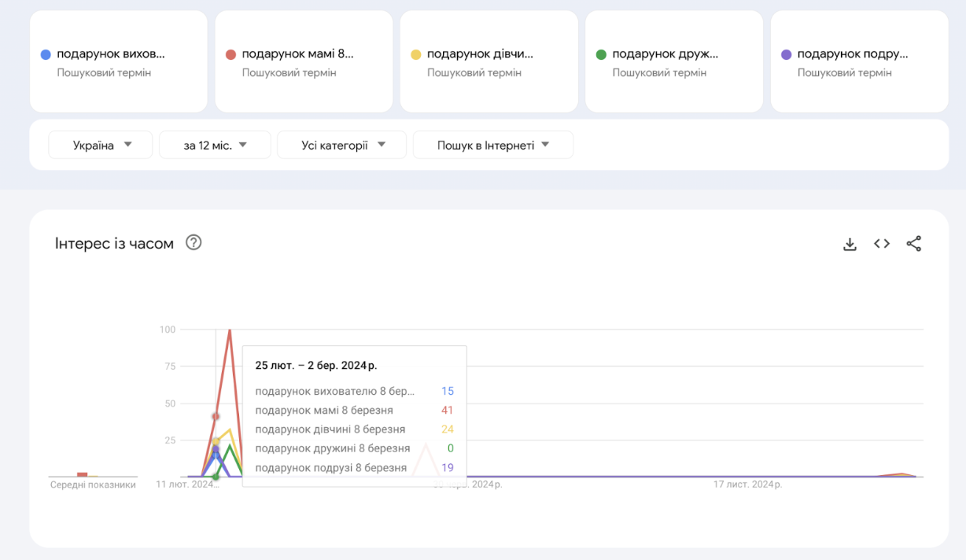Expand the за 12 міс. time range
This screenshot has width=966, height=560.
point(215,145)
